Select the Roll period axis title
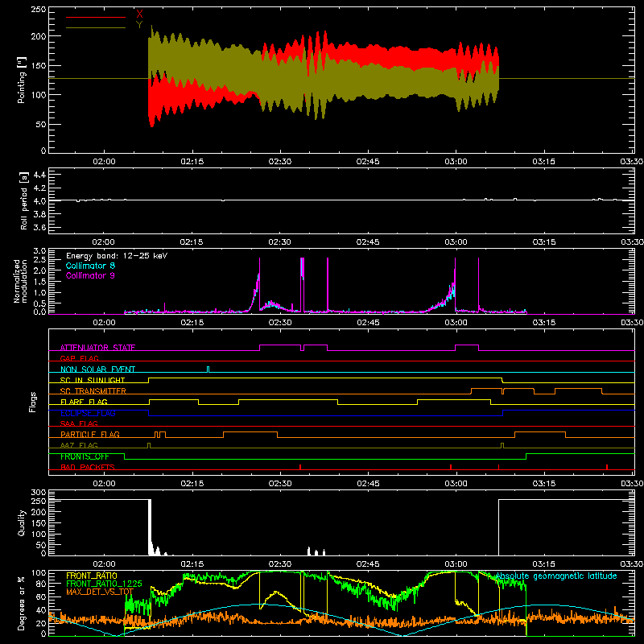The width and height of the screenshot is (644, 644). pos(24,200)
